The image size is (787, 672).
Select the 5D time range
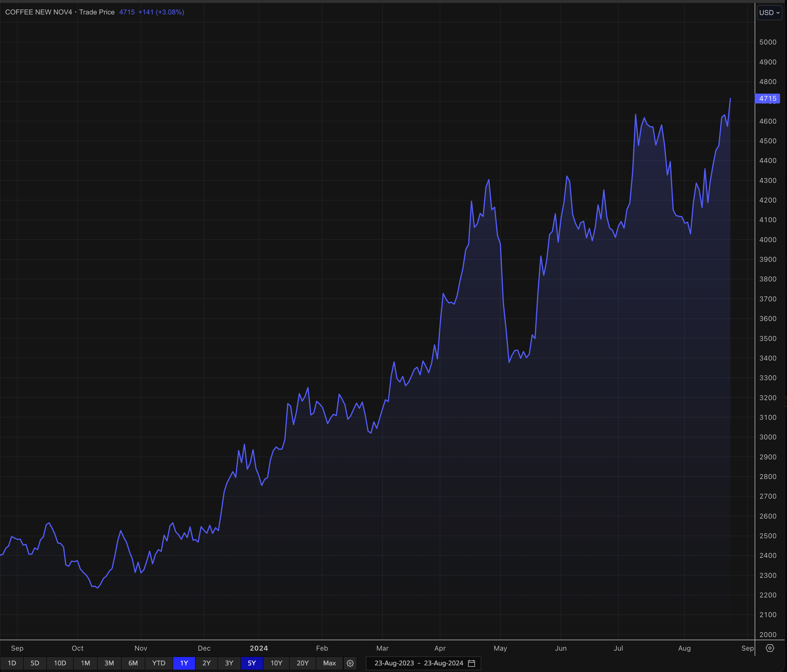[x=35, y=663]
